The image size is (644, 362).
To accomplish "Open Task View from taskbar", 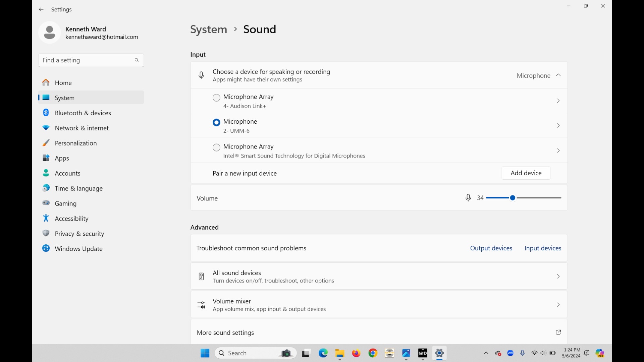I will pyautogui.click(x=306, y=353).
